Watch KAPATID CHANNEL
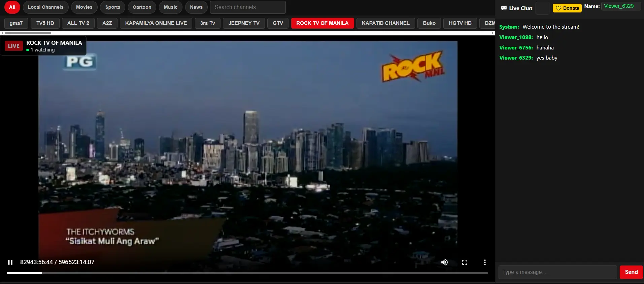This screenshot has height=284, width=644. pyautogui.click(x=386, y=23)
